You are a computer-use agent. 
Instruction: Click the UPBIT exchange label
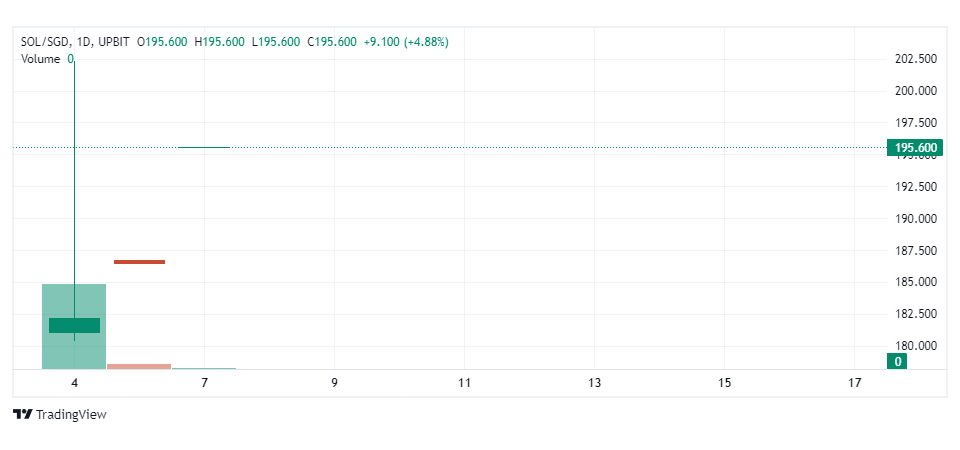click(117, 42)
